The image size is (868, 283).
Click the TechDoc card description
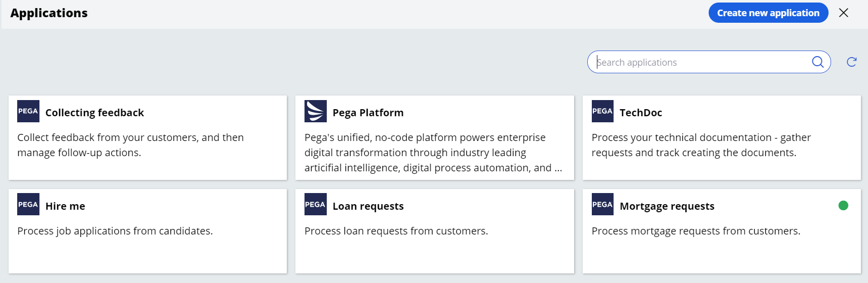click(701, 145)
